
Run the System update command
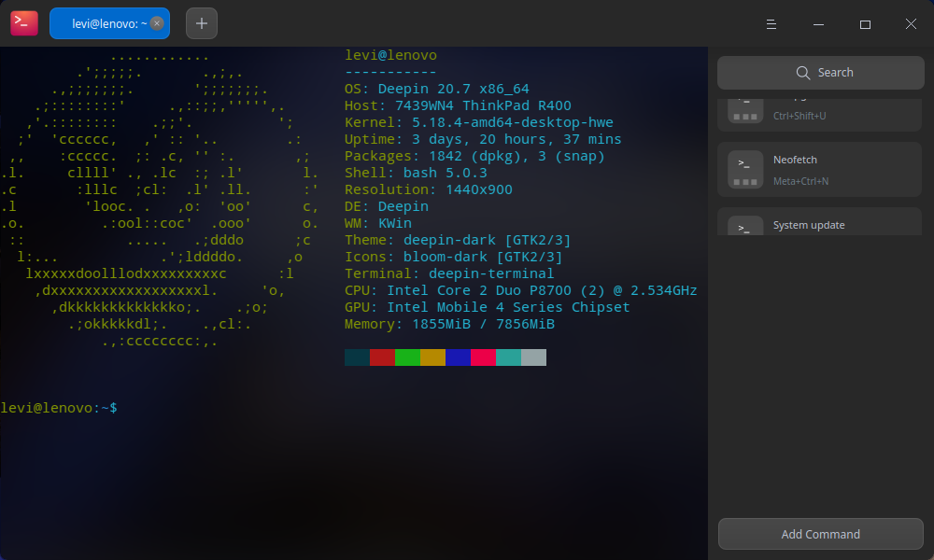(x=820, y=221)
